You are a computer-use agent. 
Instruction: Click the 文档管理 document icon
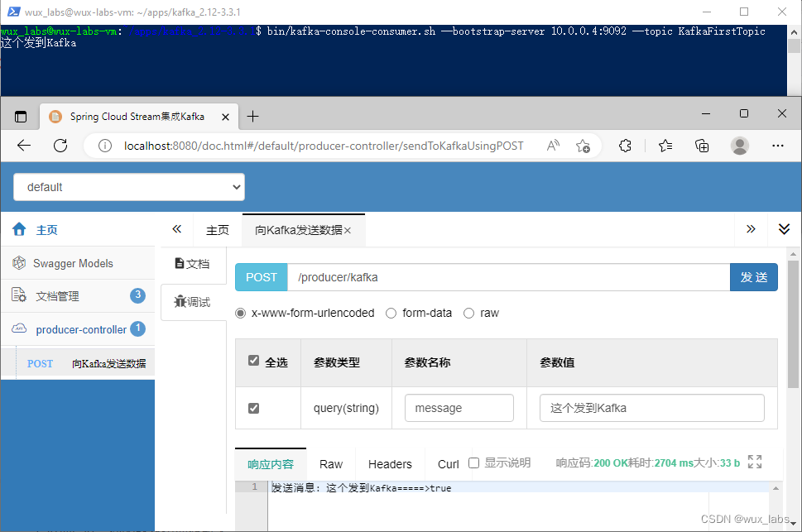coord(19,295)
